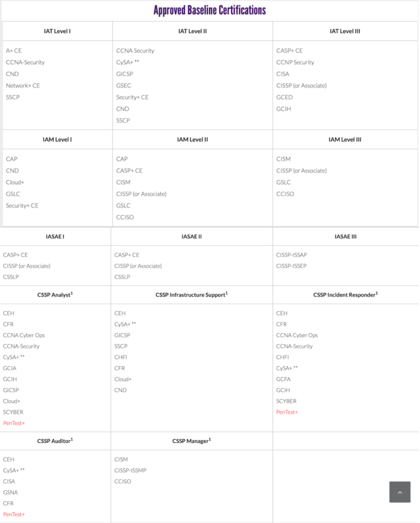Select the IAT Level III column header
This screenshot has height=523, width=420.
tap(345, 31)
